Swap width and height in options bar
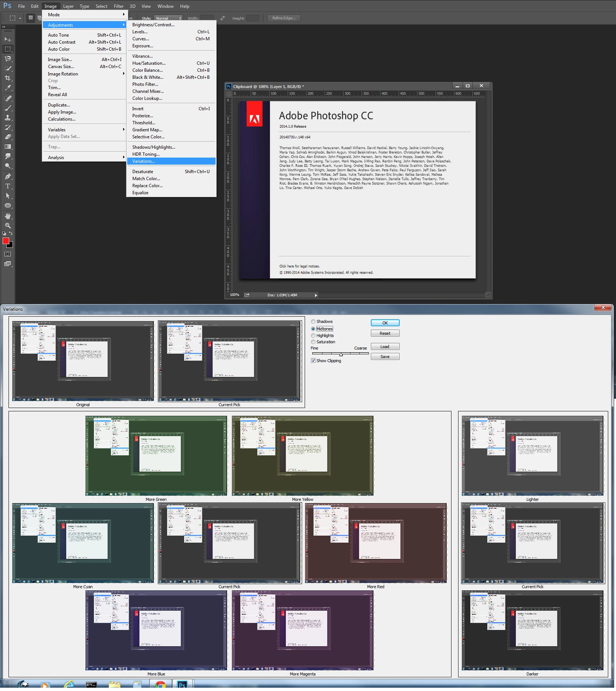 (222, 18)
